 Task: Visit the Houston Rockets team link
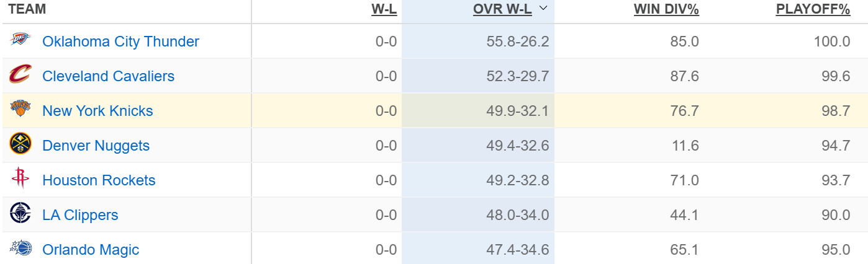click(x=99, y=180)
